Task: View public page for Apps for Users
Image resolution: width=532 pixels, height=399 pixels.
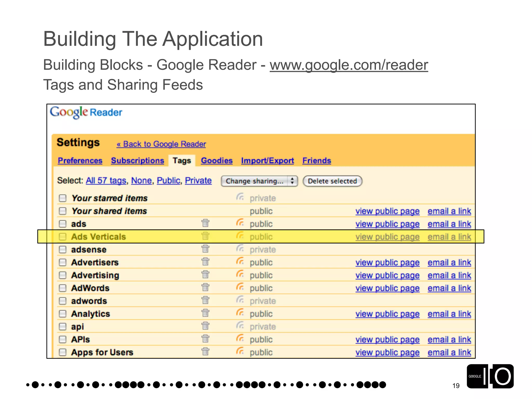Action: point(388,352)
